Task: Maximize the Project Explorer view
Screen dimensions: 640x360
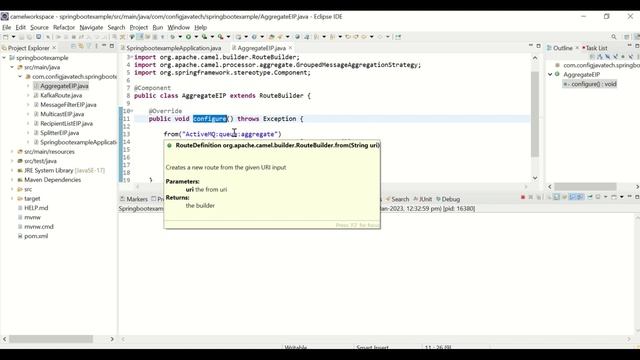Action: [112, 46]
